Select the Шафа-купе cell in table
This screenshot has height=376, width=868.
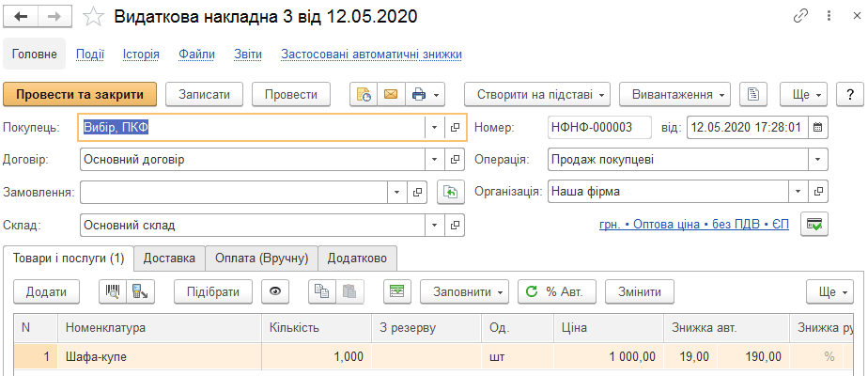click(160, 357)
